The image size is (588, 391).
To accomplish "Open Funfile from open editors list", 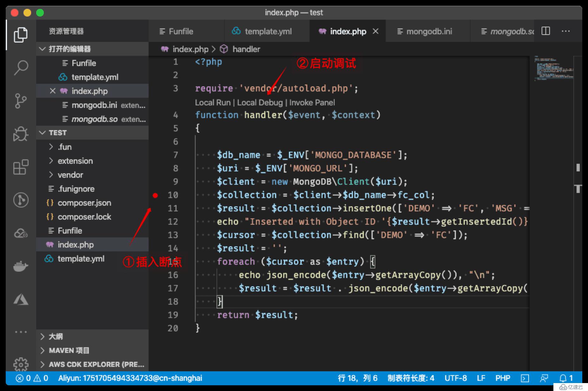I will 92,63.
